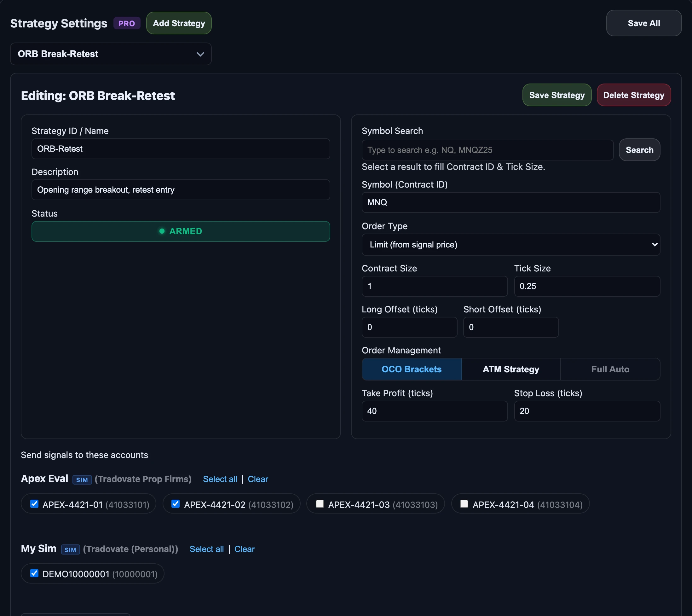692x616 pixels.
Task: Enable the APEX-4421-03 account checkbox
Action: [320, 504]
